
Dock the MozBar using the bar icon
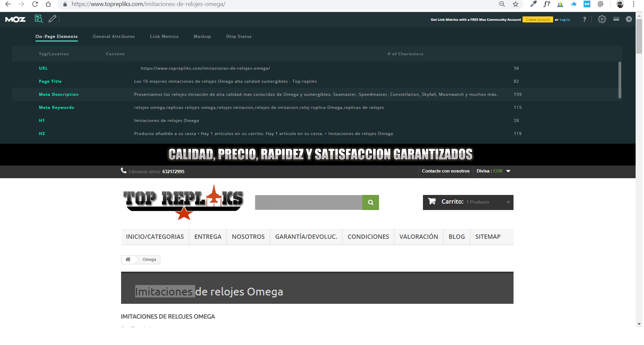click(x=616, y=19)
